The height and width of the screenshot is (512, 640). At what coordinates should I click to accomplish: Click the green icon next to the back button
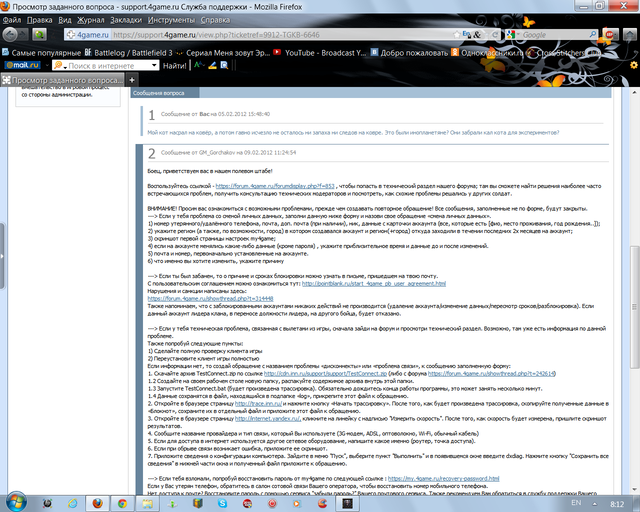[39, 35]
